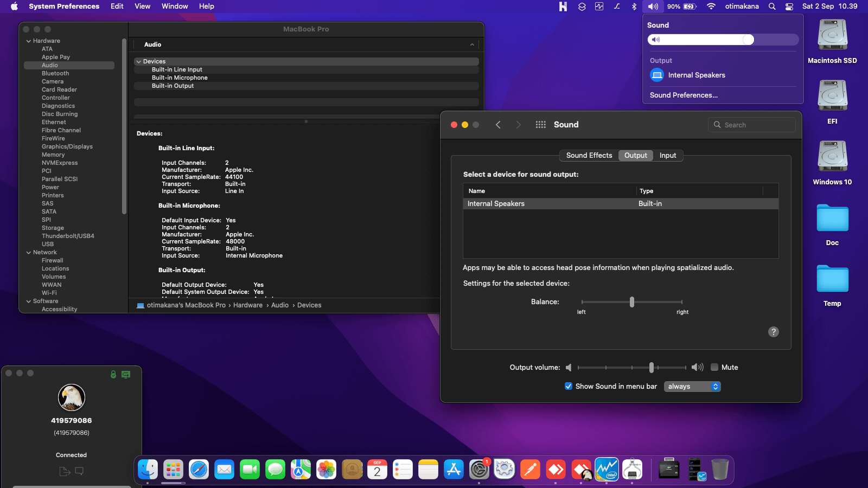Go back in the Sound preferences window
The width and height of the screenshot is (868, 488).
coord(498,125)
